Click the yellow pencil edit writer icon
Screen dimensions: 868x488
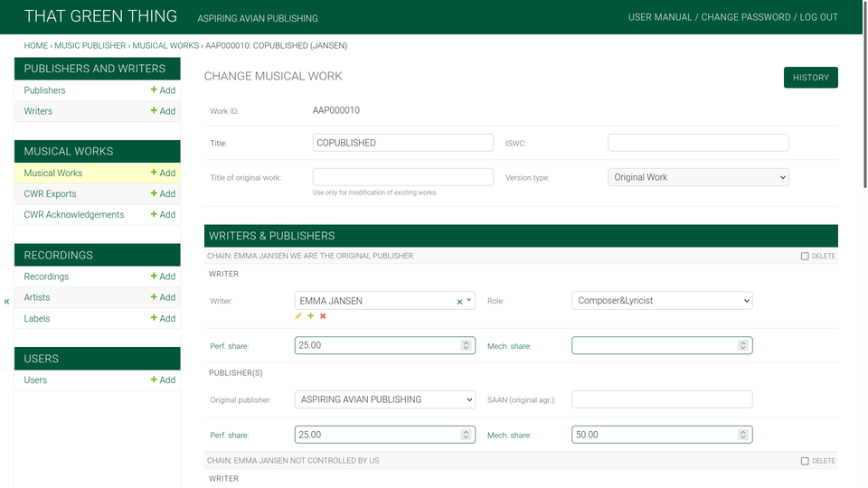(298, 316)
